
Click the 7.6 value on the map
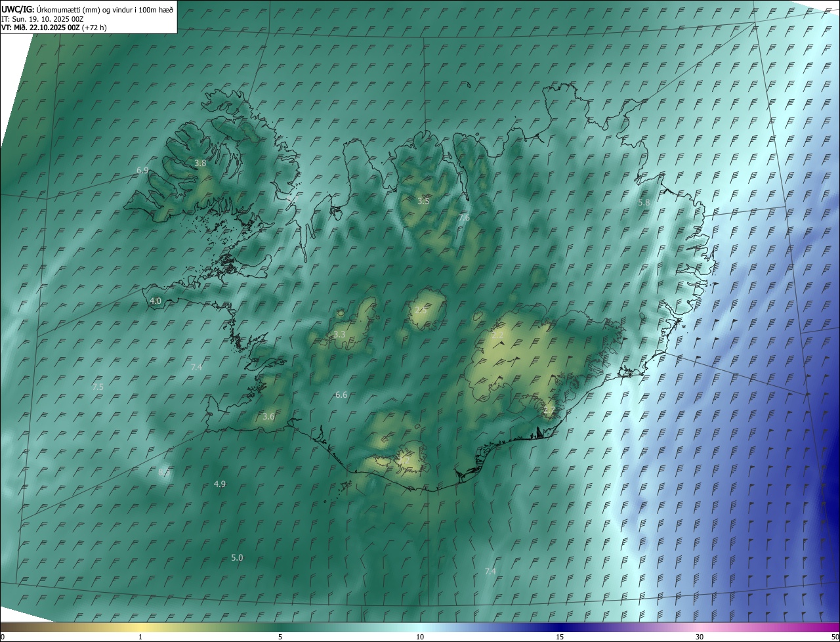click(464, 217)
